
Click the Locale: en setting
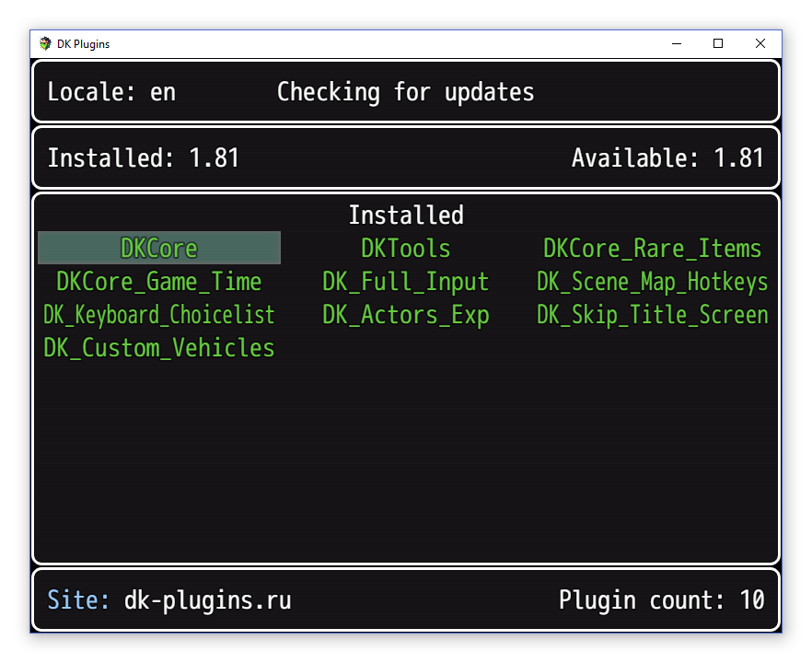(111, 92)
